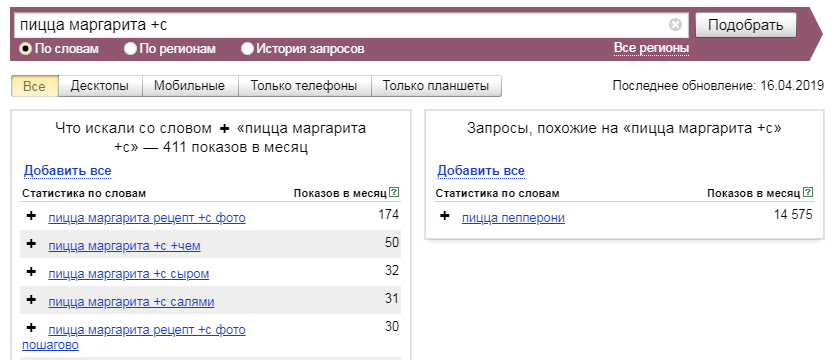Select the 'По словам' radio button
834x360 pixels.
(26, 49)
